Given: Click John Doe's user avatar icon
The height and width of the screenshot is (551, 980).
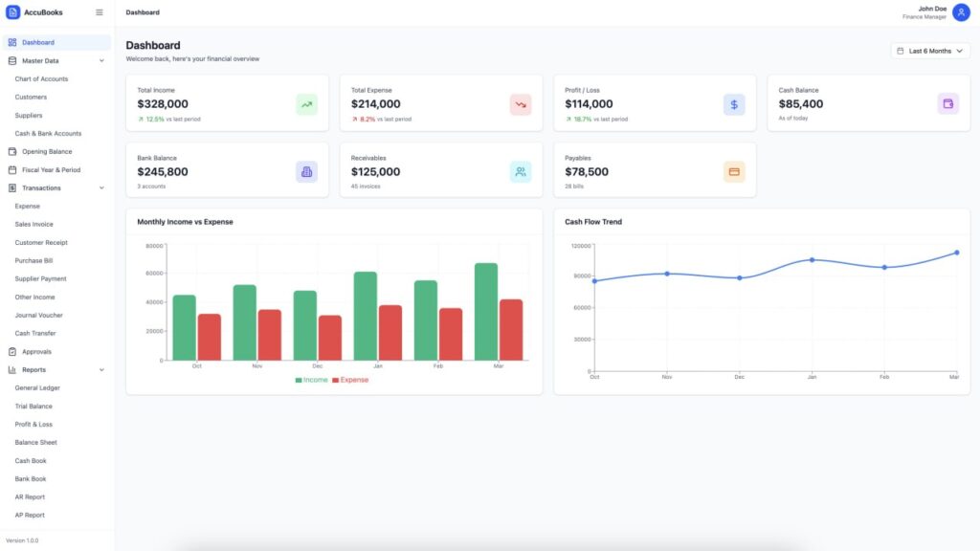Looking at the screenshot, I should point(961,12).
